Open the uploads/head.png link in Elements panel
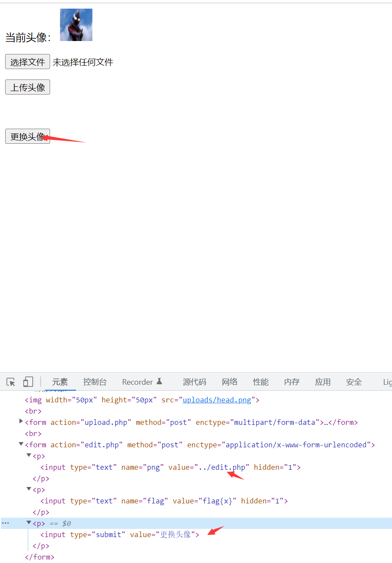Screen dimensions: 392x563 216,400
